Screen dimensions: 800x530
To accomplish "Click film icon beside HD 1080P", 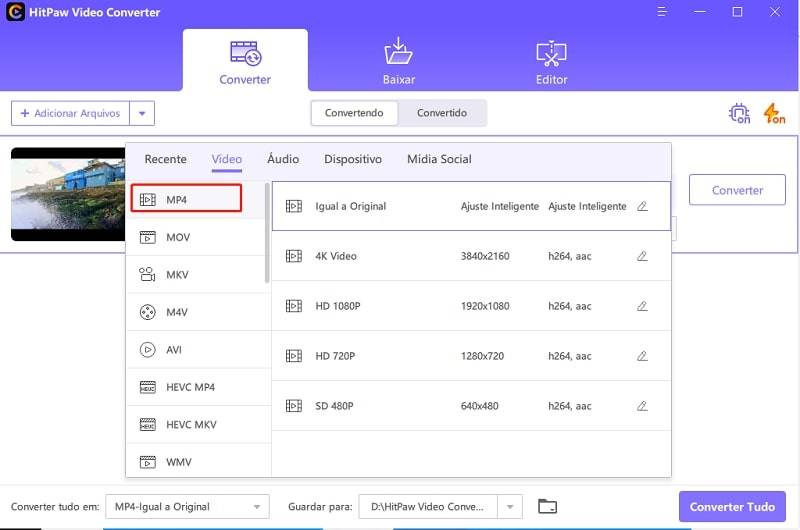I will pyautogui.click(x=294, y=306).
